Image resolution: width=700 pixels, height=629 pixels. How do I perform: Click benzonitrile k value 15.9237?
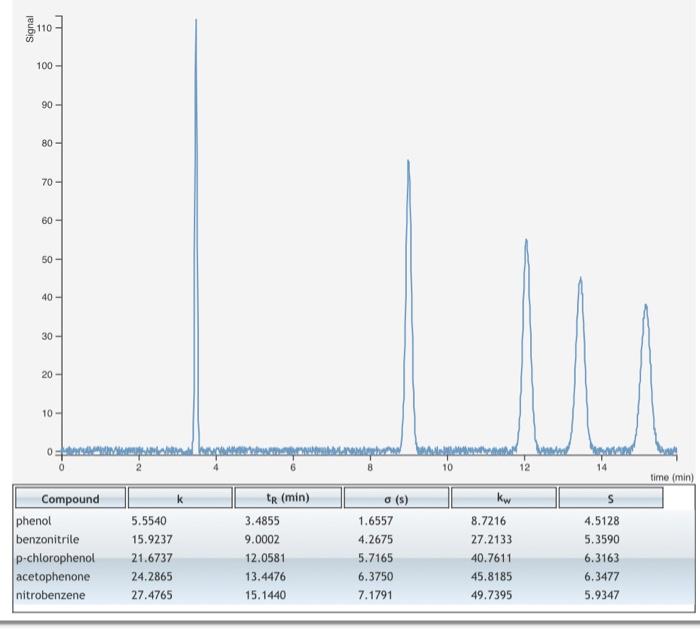[151, 539]
